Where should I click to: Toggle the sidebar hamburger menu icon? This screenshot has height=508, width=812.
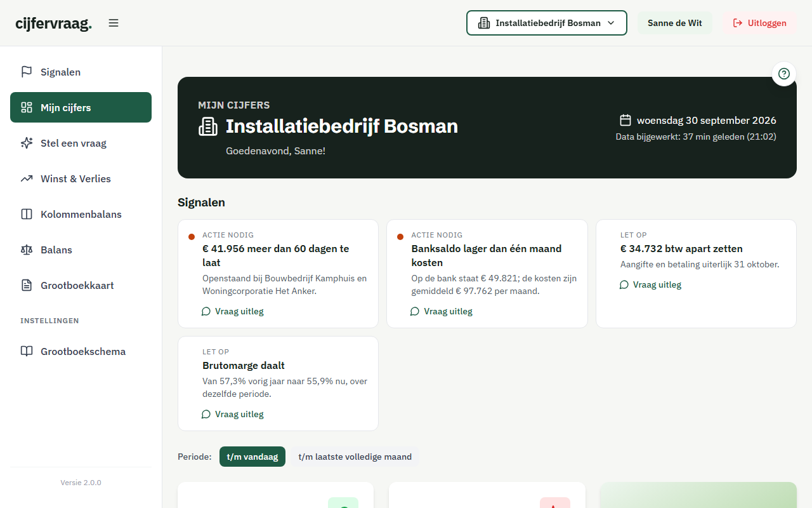click(x=114, y=23)
